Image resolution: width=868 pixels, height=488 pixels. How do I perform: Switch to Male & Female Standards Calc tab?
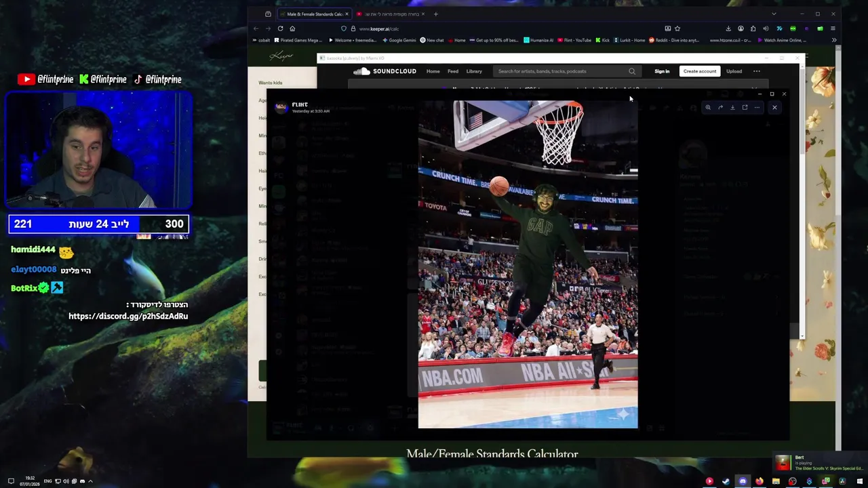(x=314, y=14)
